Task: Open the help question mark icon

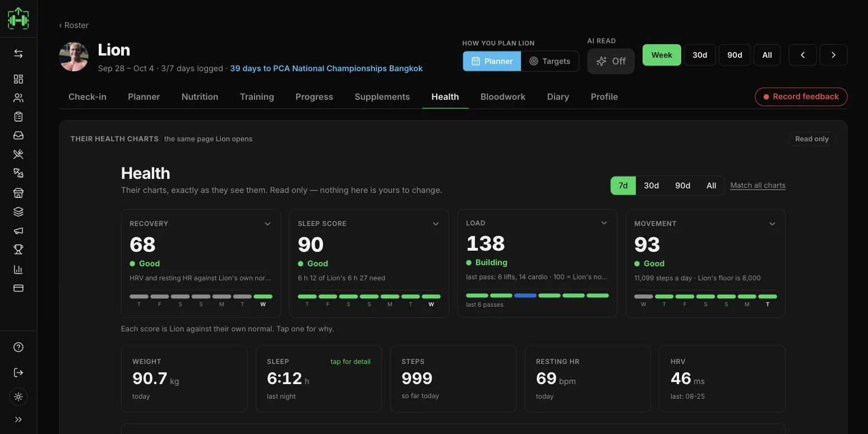Action: tap(19, 347)
